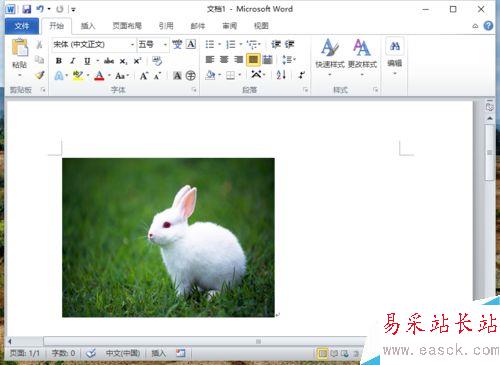Switch to the Mailings tab
The image size is (500, 365).
click(x=198, y=26)
